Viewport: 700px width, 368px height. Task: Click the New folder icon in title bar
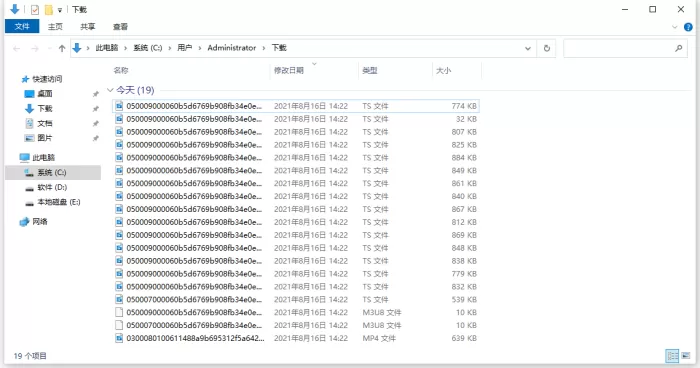click(49, 9)
